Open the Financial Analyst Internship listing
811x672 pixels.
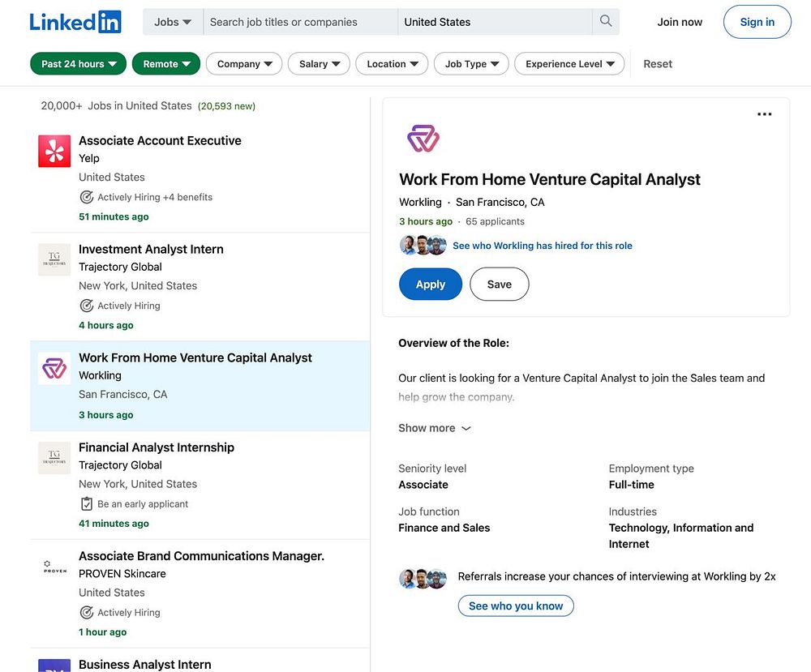(157, 447)
